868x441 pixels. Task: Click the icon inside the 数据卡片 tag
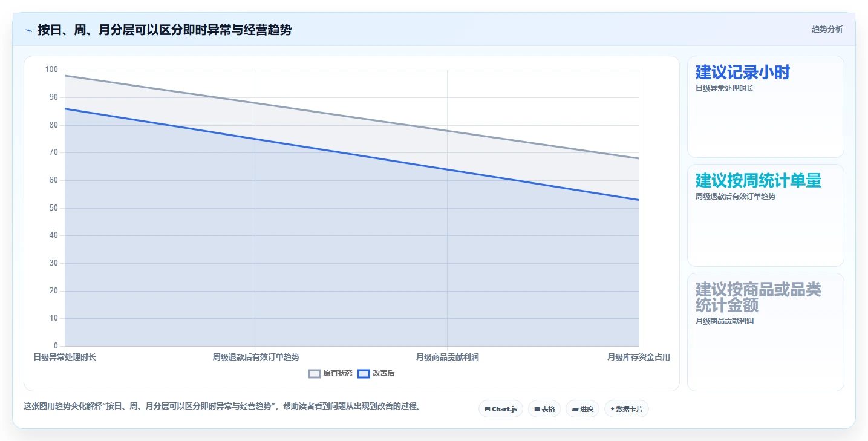pyautogui.click(x=613, y=410)
